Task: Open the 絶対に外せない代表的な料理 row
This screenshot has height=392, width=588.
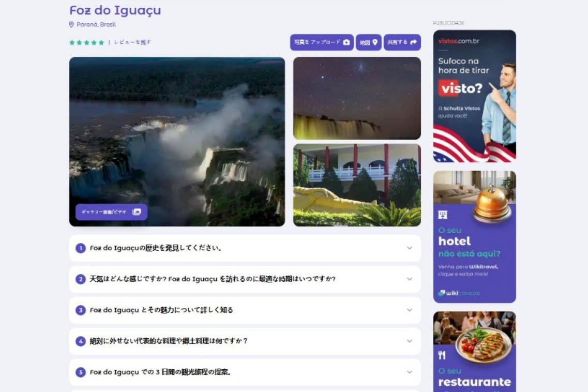Action: 245,341
